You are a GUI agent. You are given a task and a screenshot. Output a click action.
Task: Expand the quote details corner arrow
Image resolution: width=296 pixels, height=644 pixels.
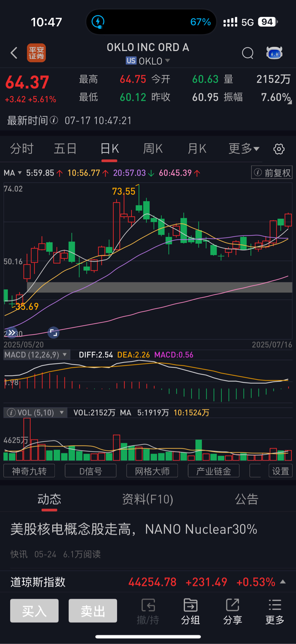coord(289,102)
